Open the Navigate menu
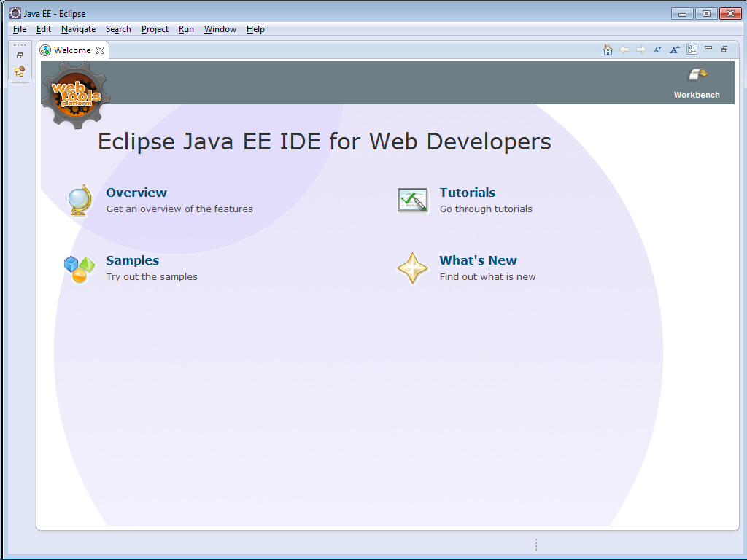The image size is (747, 560). [x=78, y=29]
